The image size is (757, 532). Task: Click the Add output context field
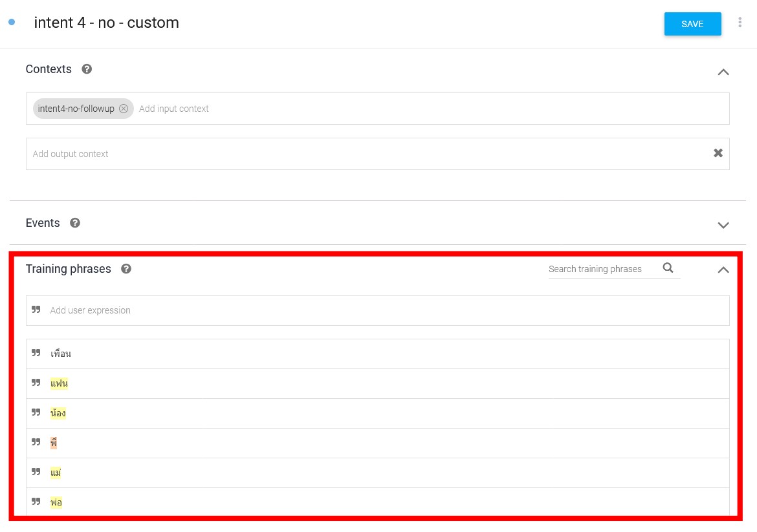click(x=367, y=154)
